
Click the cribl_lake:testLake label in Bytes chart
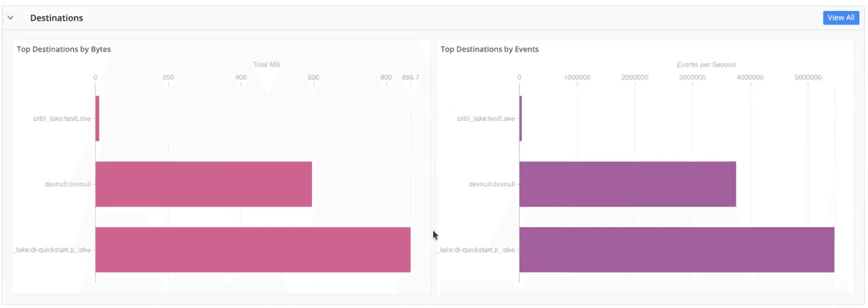pos(62,118)
